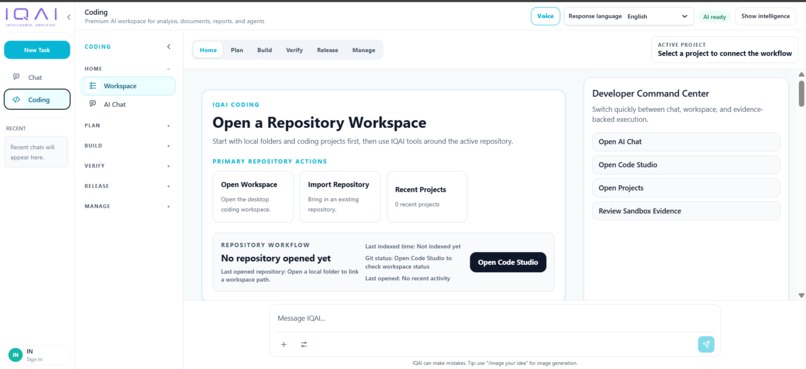Viewport: 806px width, 369px height.
Task: Select Open AI Chat in Command Center
Action: (686, 142)
